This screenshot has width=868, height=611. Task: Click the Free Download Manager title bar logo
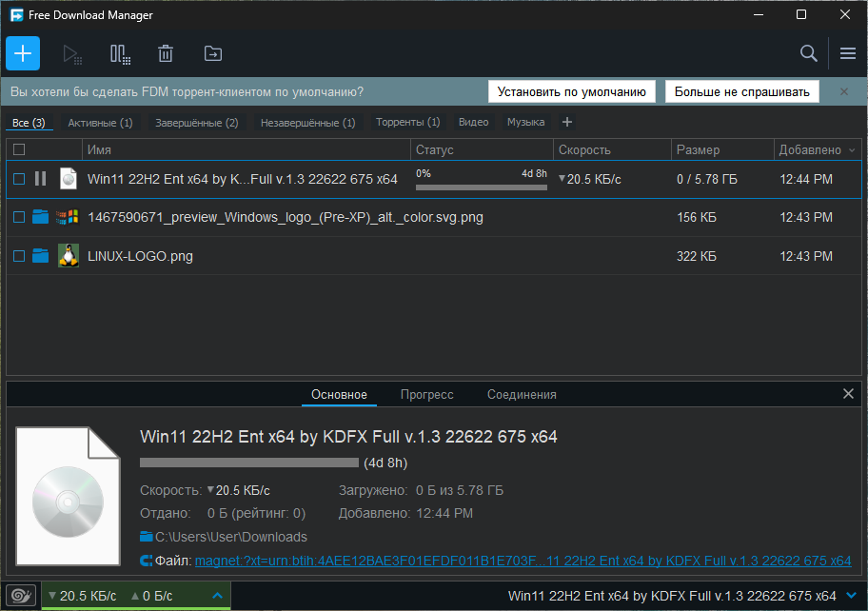click(16, 15)
